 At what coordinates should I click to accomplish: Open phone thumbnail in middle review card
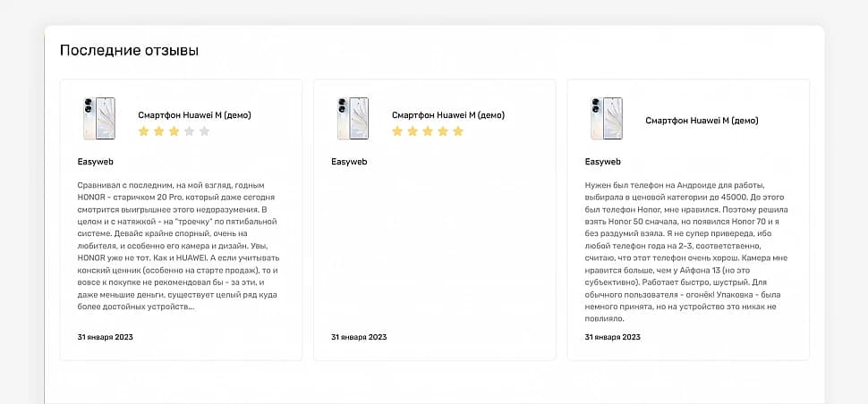click(353, 119)
